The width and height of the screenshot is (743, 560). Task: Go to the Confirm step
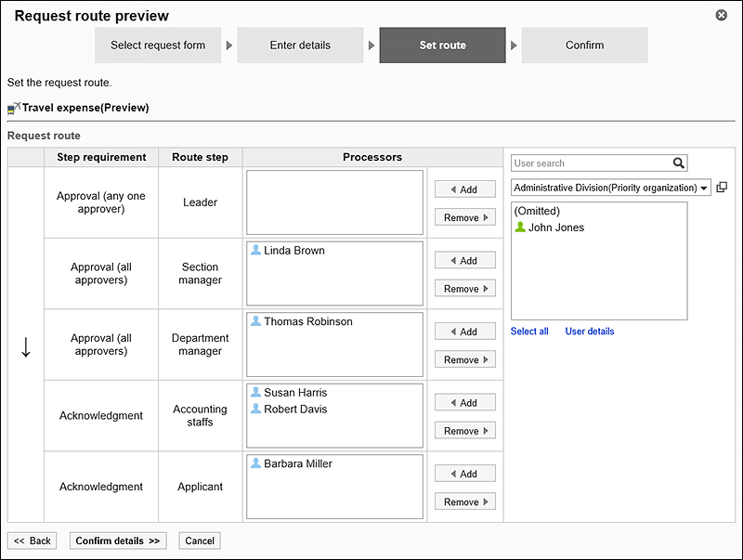(x=585, y=45)
